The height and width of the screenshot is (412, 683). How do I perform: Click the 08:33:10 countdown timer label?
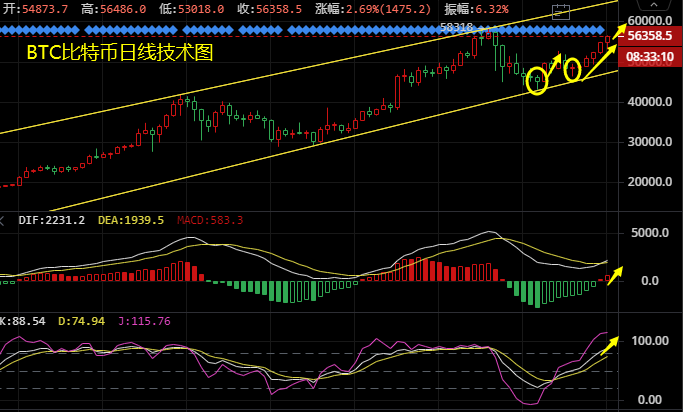[650, 58]
